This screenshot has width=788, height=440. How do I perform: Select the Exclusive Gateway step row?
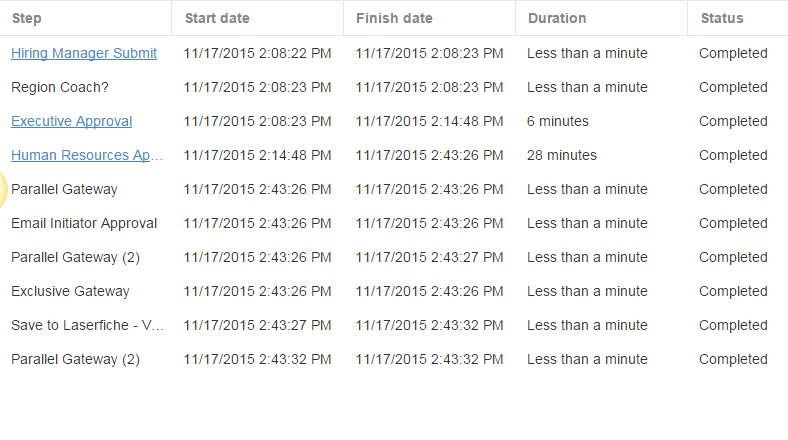[394, 291]
